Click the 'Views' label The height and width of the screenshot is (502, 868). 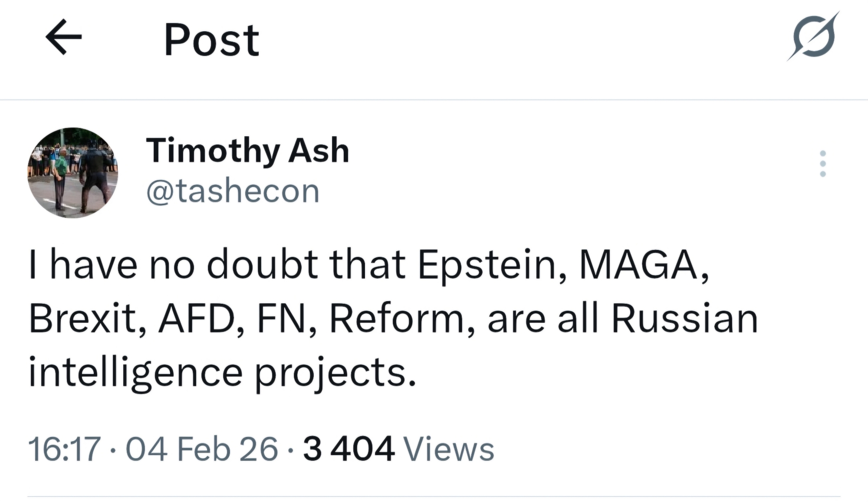coord(449,449)
